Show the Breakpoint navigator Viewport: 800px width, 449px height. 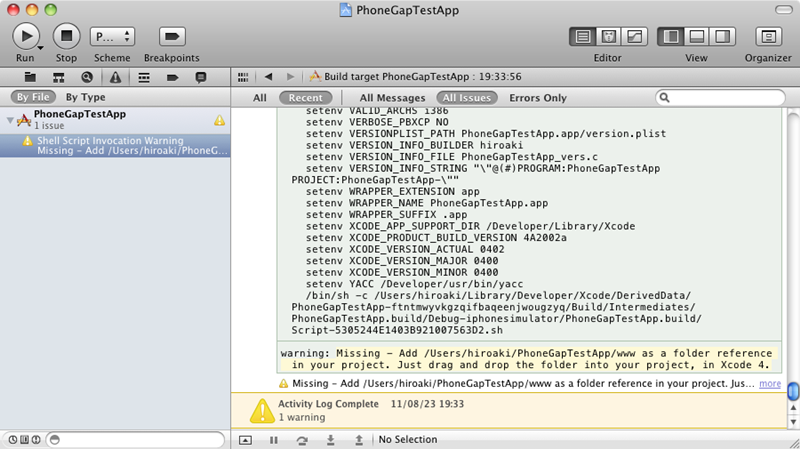172,77
